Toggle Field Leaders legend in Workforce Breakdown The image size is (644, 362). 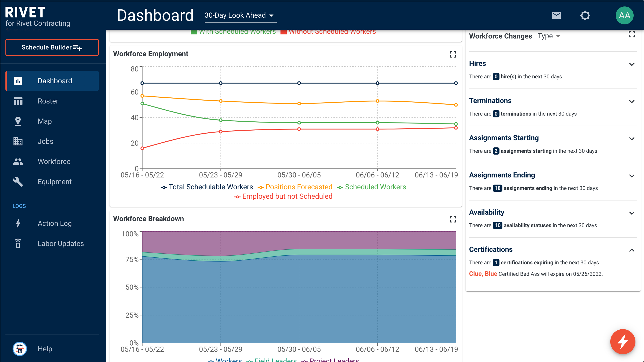[x=271, y=360]
